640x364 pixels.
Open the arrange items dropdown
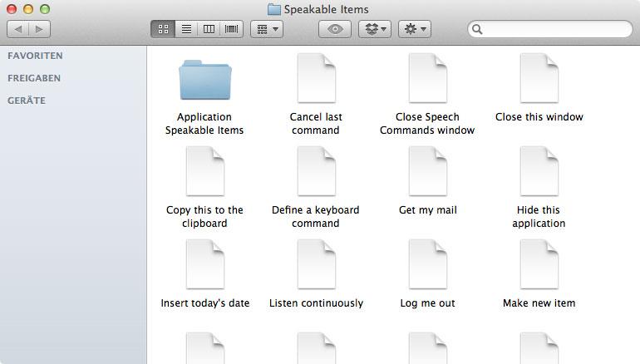click(x=267, y=29)
